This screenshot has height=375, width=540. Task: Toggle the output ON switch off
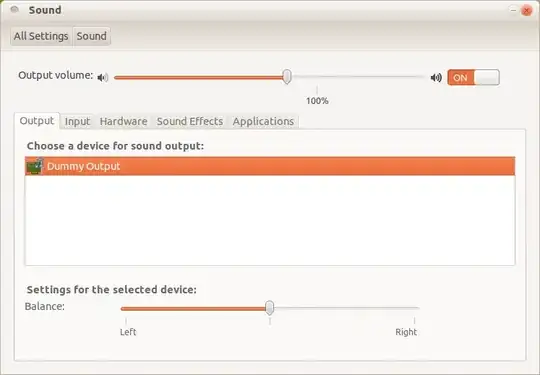pos(473,77)
